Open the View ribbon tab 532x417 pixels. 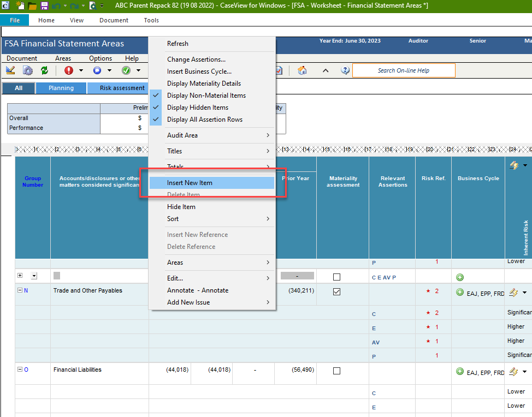(x=76, y=20)
